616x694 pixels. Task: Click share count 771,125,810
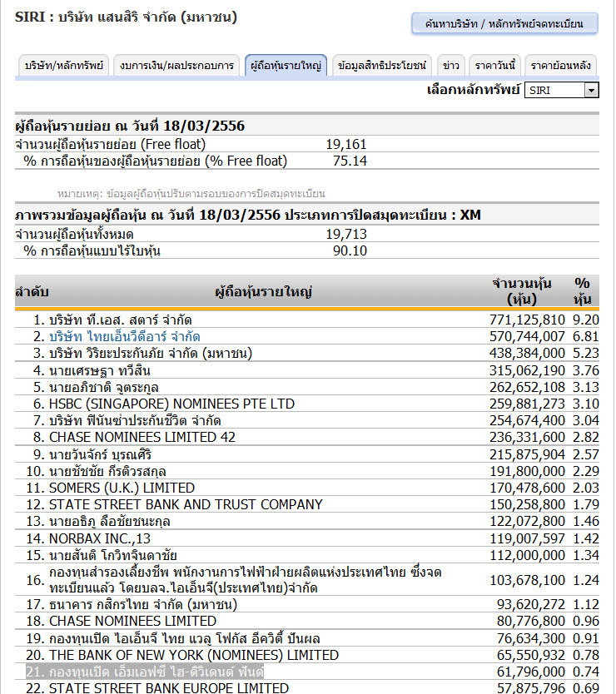[x=527, y=320]
